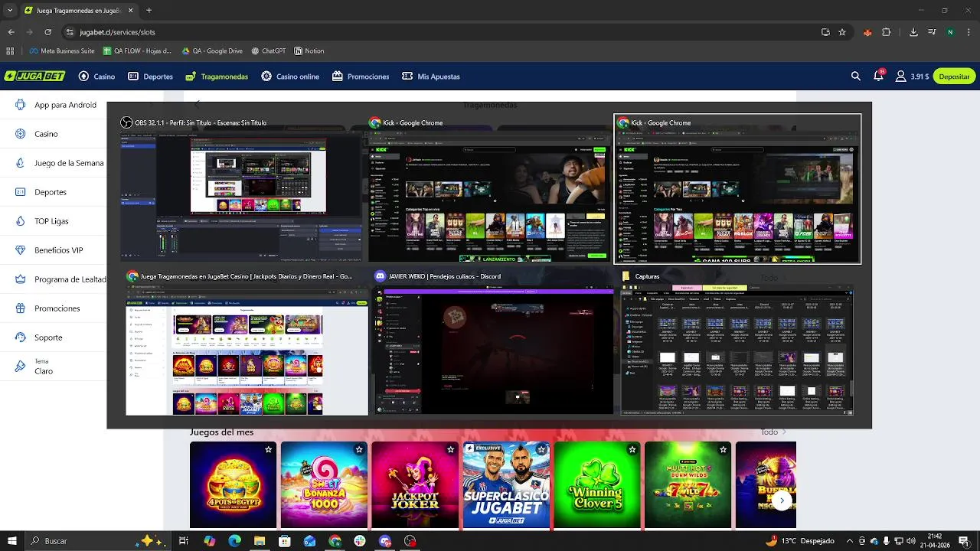This screenshot has width=980, height=551.
Task: Toggle the Tema Claro theme option
Action: [34, 367]
